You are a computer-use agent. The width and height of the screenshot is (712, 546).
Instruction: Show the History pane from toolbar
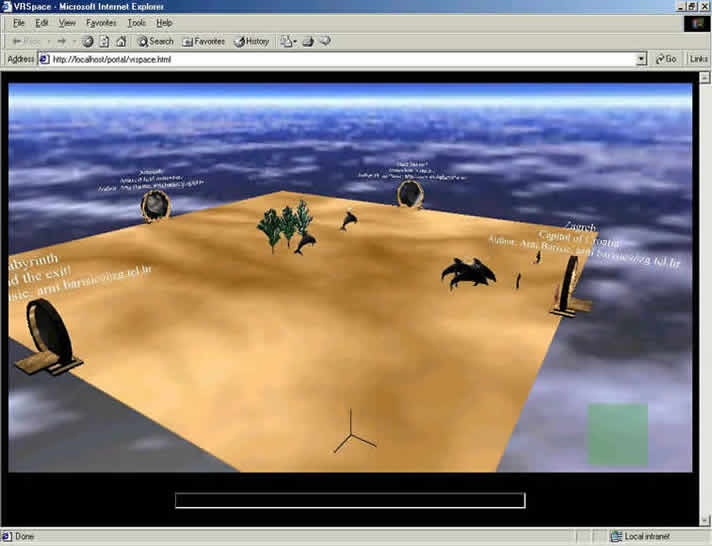click(x=251, y=41)
